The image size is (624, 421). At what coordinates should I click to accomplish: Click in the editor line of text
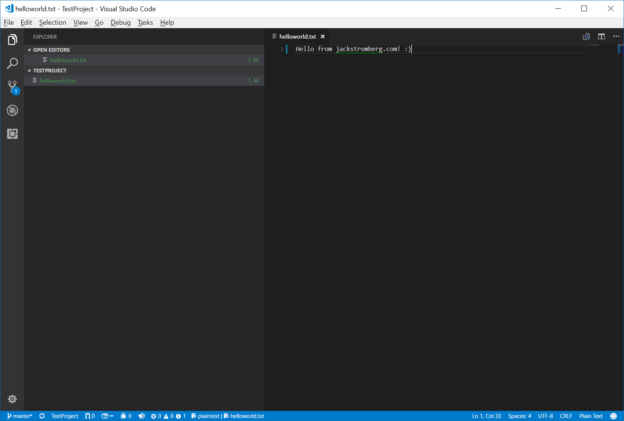pyautogui.click(x=353, y=49)
